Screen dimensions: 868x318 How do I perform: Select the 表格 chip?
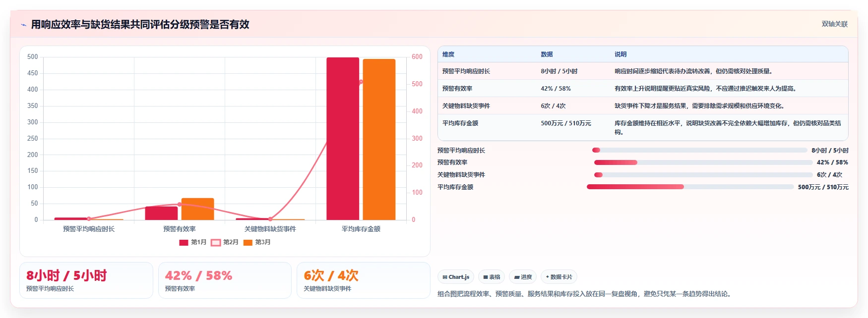click(492, 277)
